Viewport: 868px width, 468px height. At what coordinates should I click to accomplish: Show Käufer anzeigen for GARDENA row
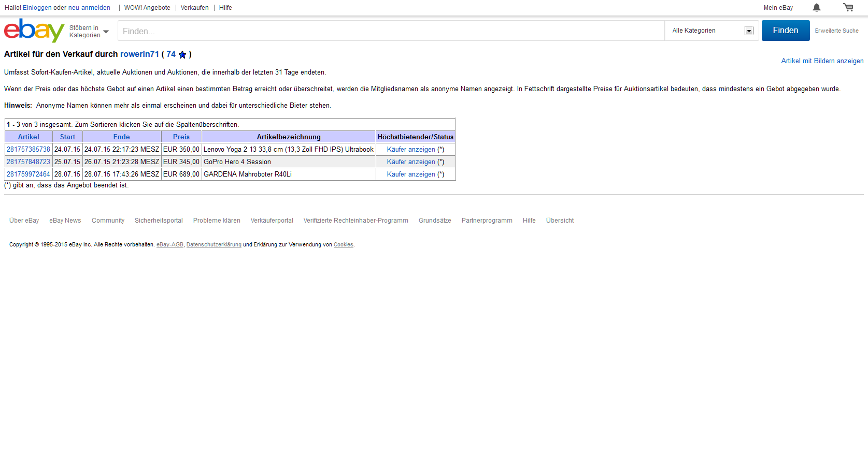[x=411, y=174]
